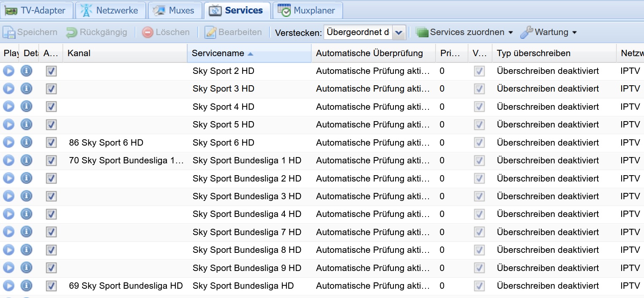Click the Rückgängig undo button
The width and height of the screenshot is (644, 298).
(x=97, y=33)
